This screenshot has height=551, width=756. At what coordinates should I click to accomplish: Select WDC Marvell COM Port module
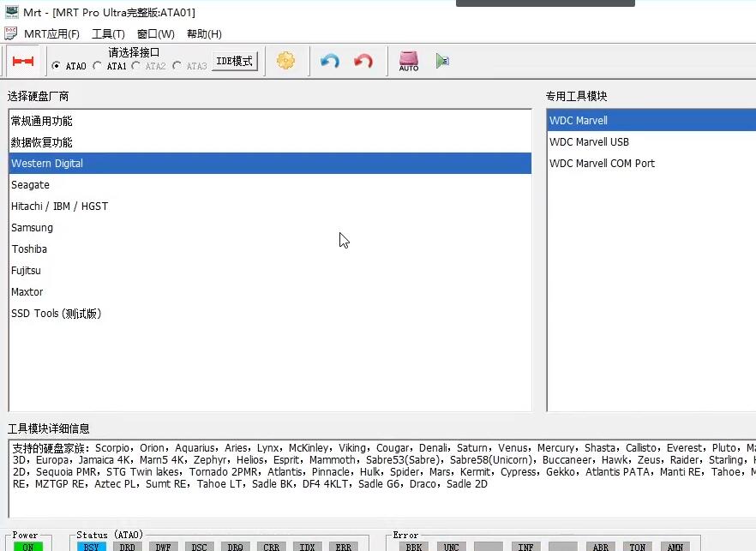coord(651,163)
